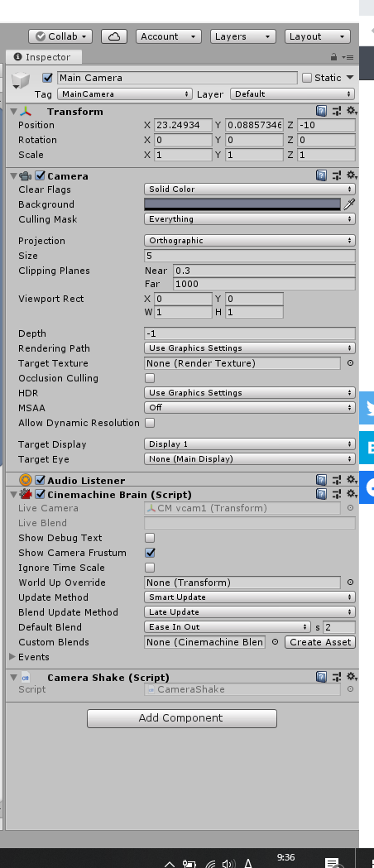Open the cloud services icon
The image size is (374, 868).
pos(114,36)
